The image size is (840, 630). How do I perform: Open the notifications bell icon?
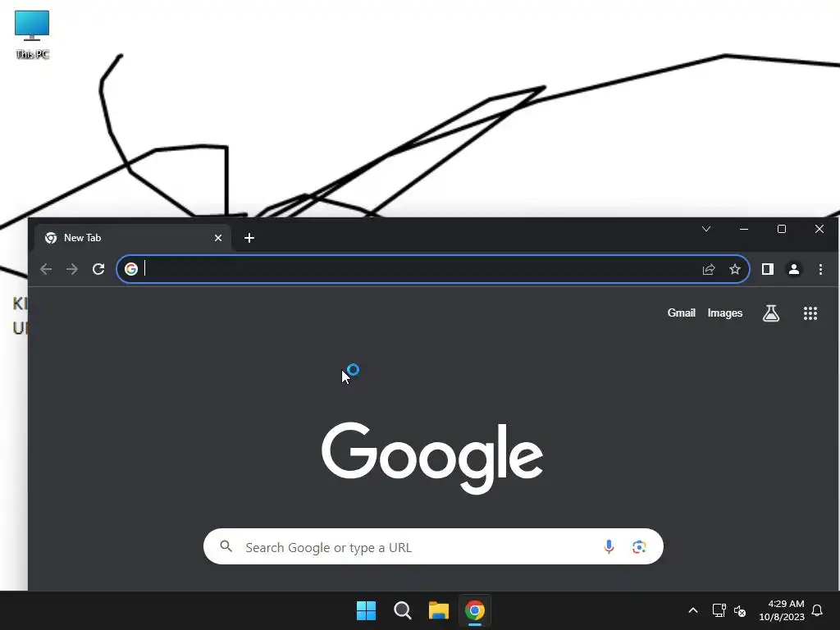817,610
